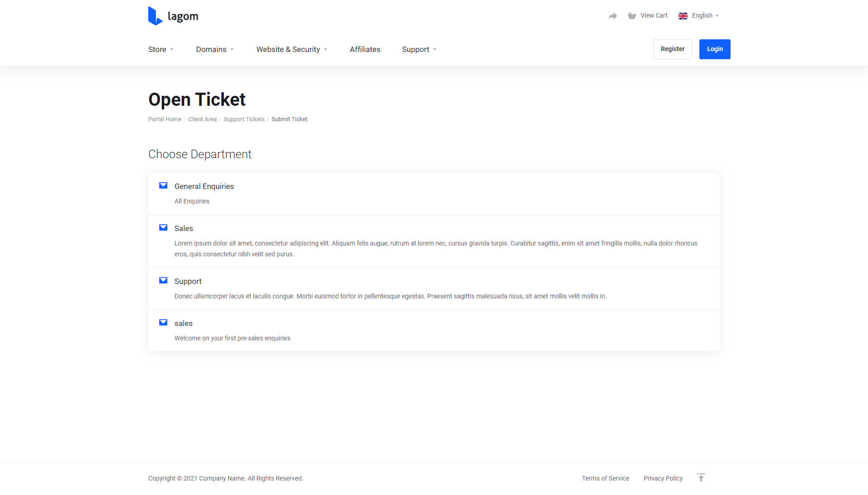This screenshot has height=495, width=868.
Task: Click the envelope icon beside Support department
Action: tap(163, 280)
